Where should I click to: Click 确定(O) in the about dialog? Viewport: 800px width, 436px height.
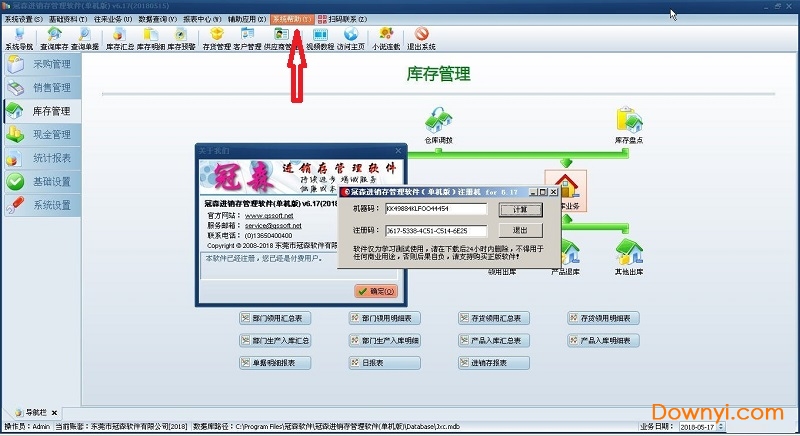point(376,291)
